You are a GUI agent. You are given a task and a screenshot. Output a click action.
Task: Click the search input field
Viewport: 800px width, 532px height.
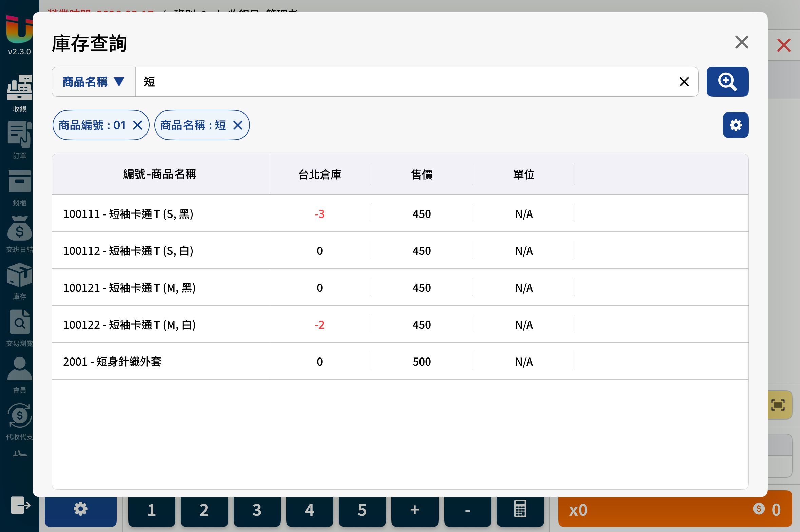pos(406,82)
